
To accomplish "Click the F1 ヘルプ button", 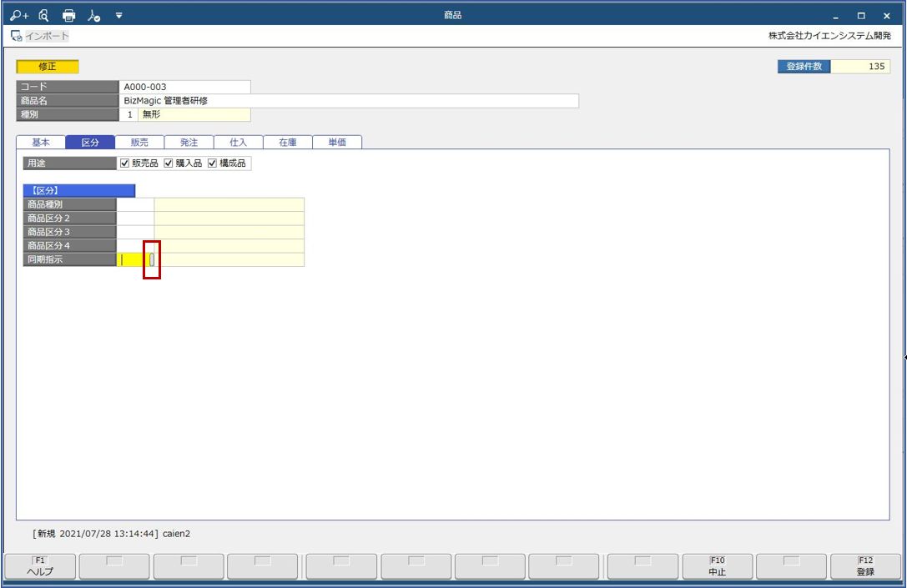I will click(40, 566).
